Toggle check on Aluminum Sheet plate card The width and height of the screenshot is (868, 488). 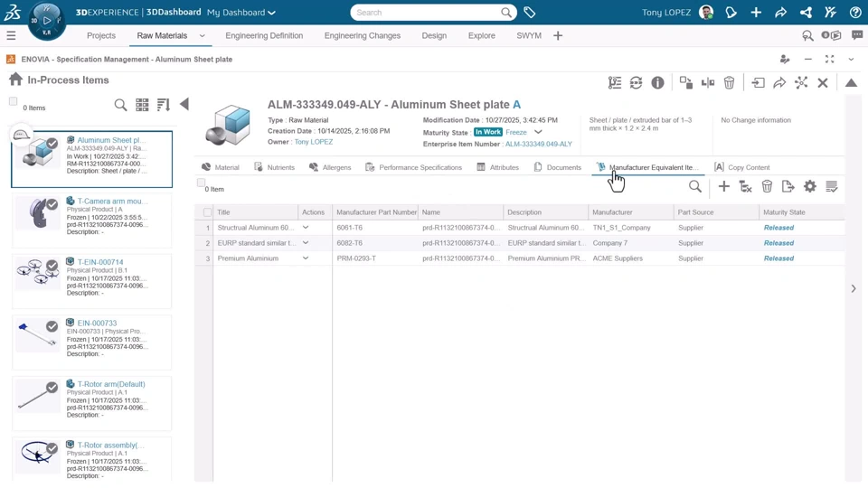(52, 144)
